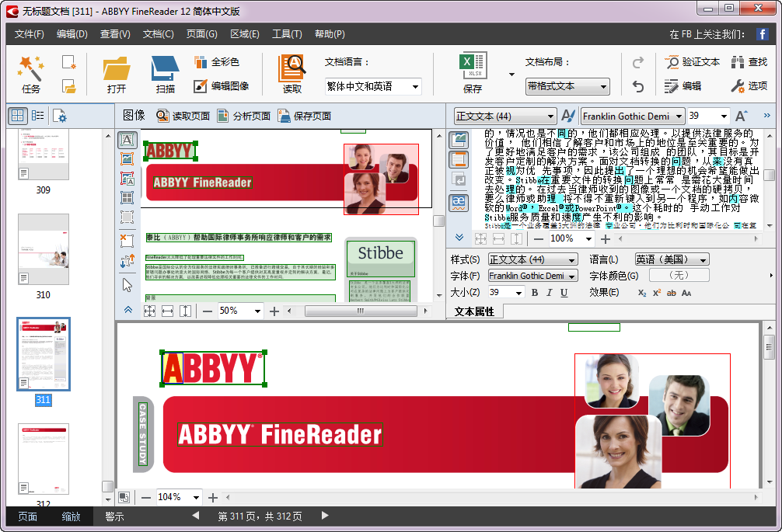Click the 读取 (Read) toolbar icon

[291, 68]
